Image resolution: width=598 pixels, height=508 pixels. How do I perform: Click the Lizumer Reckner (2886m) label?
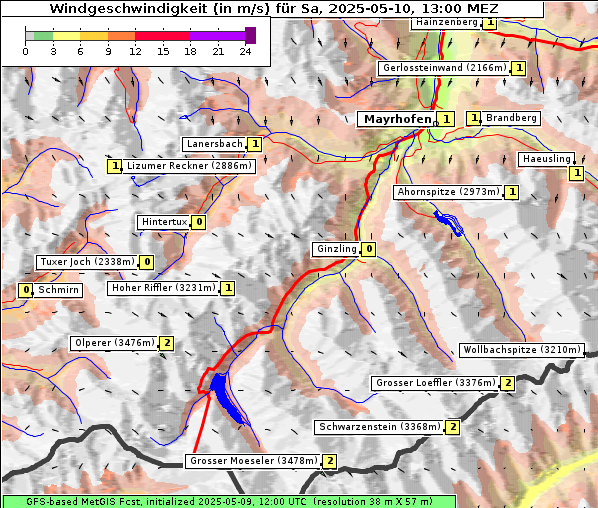click(189, 166)
